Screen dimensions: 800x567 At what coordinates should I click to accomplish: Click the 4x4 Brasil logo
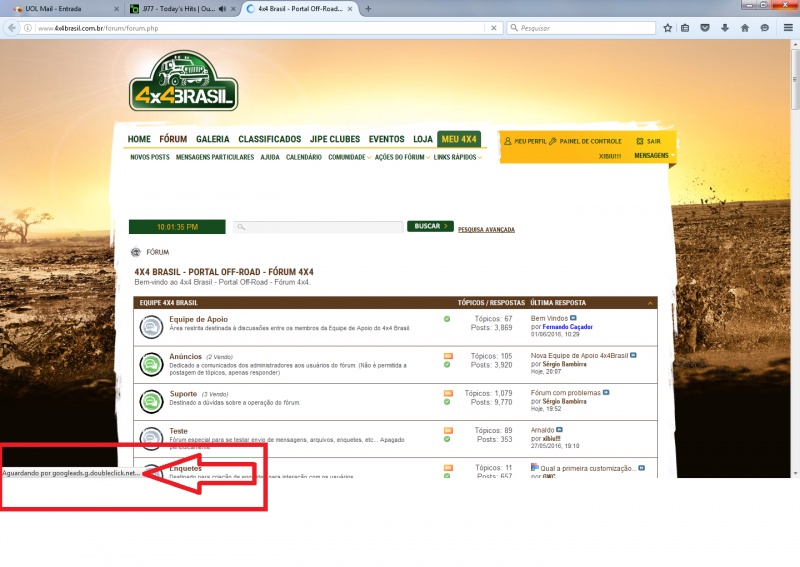click(183, 81)
